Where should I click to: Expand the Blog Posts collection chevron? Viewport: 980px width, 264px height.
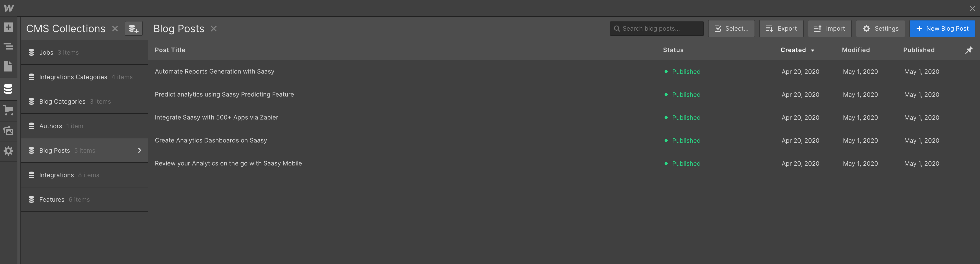tap(140, 150)
